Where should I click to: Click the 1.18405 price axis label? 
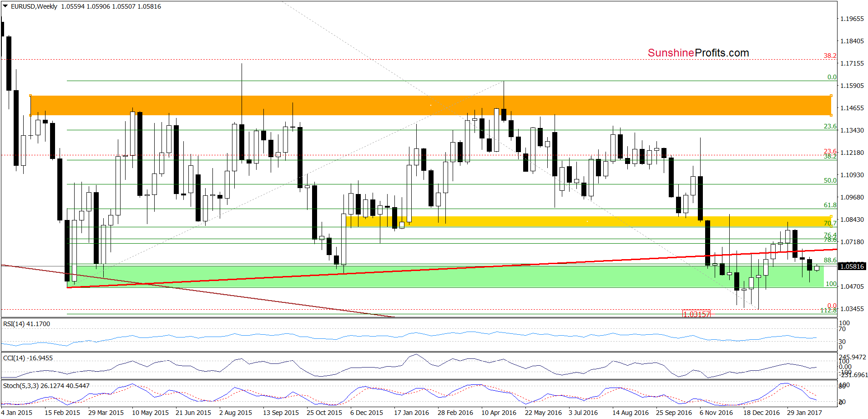[x=852, y=41]
